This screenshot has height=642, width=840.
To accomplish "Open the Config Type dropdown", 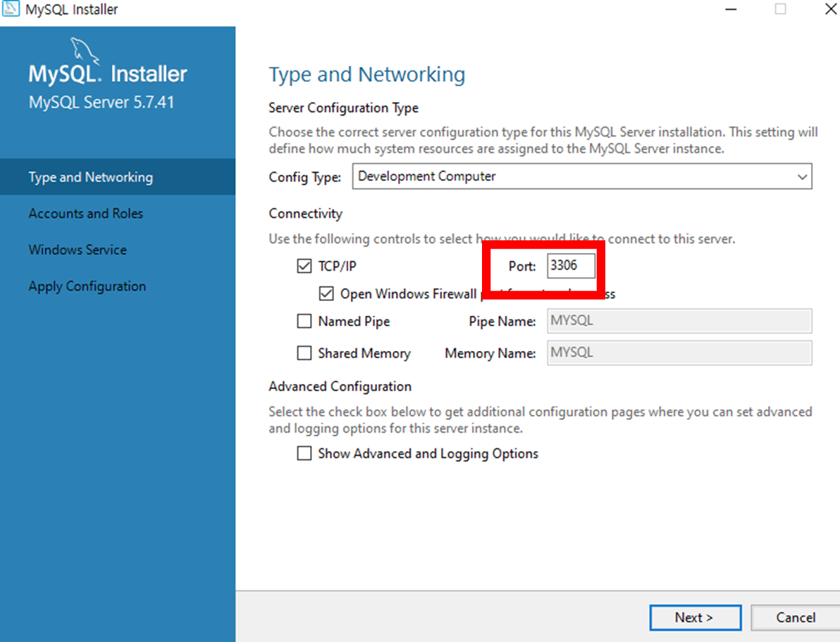I will pos(582,176).
